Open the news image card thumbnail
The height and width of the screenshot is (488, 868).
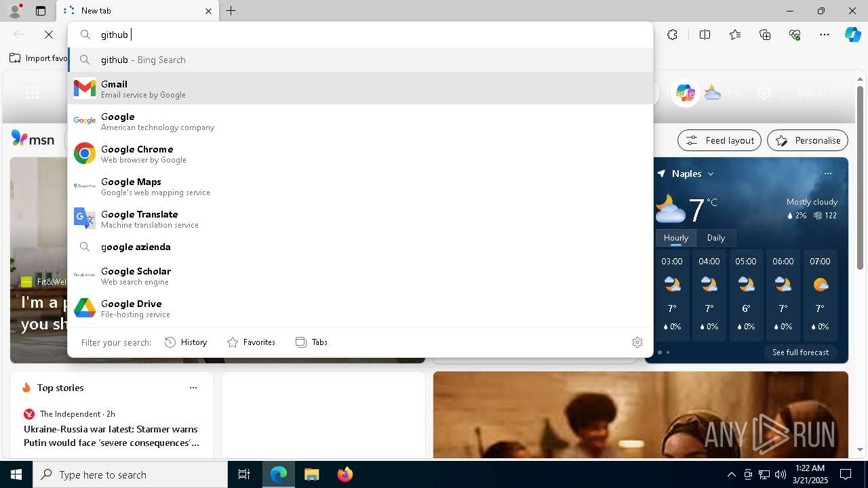click(640, 415)
